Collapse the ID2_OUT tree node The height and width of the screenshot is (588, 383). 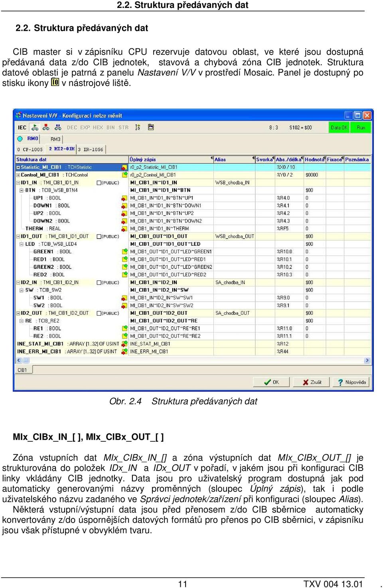[18, 313]
